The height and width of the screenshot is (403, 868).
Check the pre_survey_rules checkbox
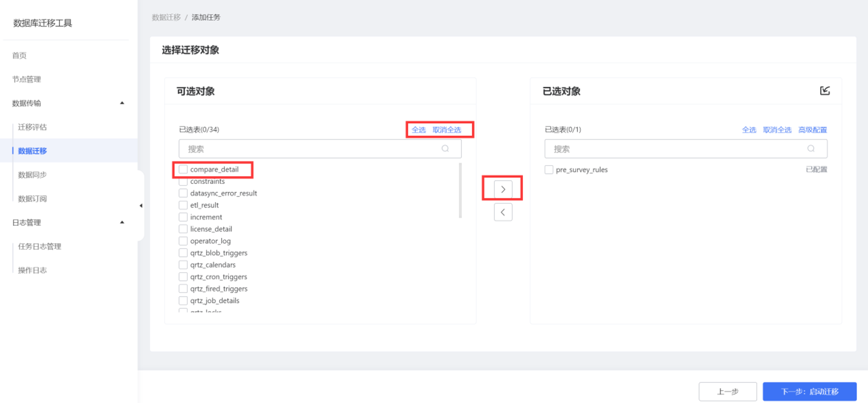[x=549, y=169]
